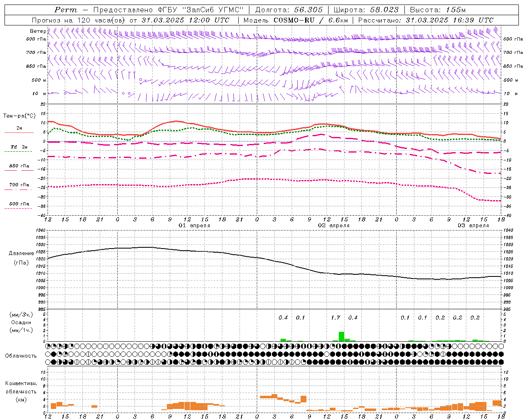
Task: Select the "Широта: 58.023" header field
Action: [366, 10]
